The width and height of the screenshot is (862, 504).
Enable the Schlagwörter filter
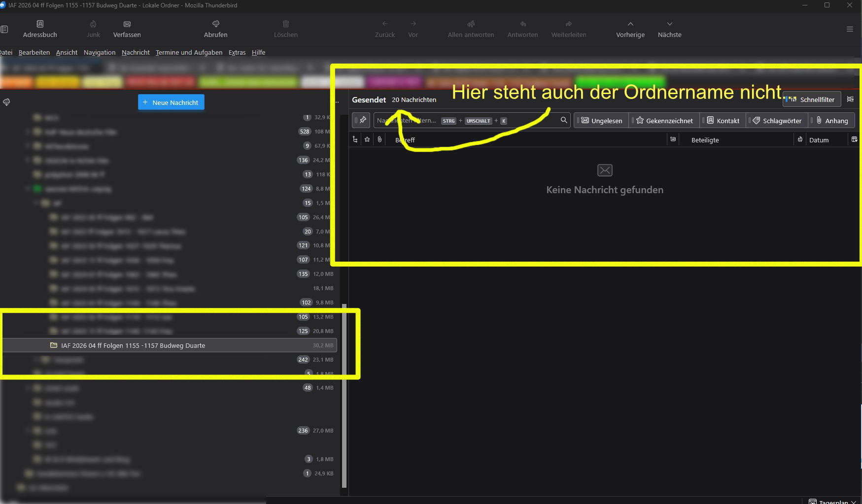pos(777,121)
